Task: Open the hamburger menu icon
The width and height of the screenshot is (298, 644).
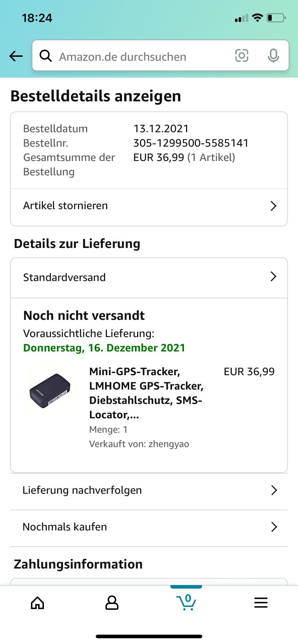Action: pyautogui.click(x=261, y=603)
